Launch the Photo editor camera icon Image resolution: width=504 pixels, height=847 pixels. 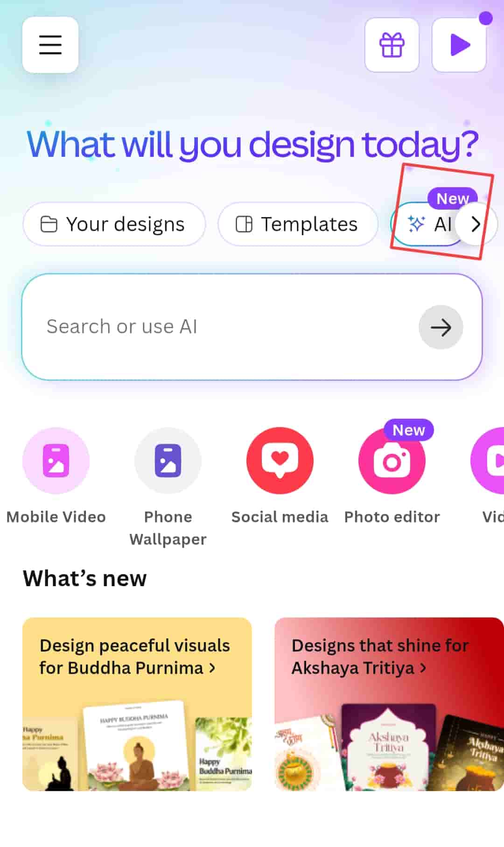(x=392, y=461)
